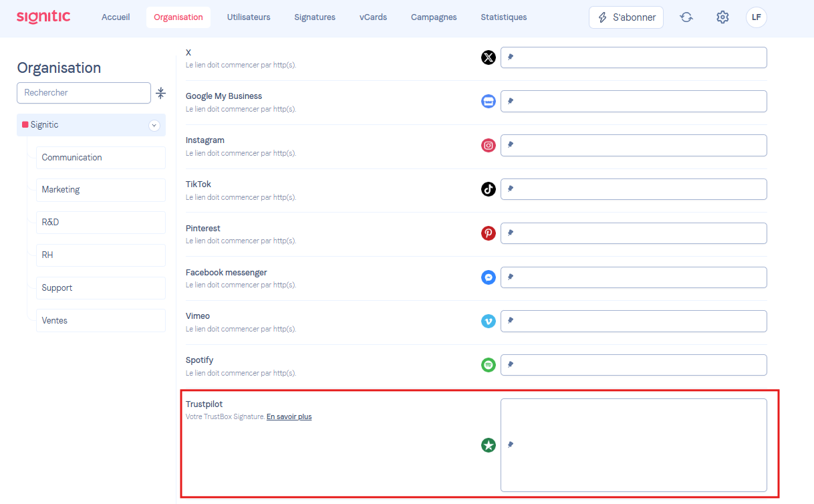The height and width of the screenshot is (504, 814).
Task: Click the S'abonner button
Action: click(x=626, y=17)
